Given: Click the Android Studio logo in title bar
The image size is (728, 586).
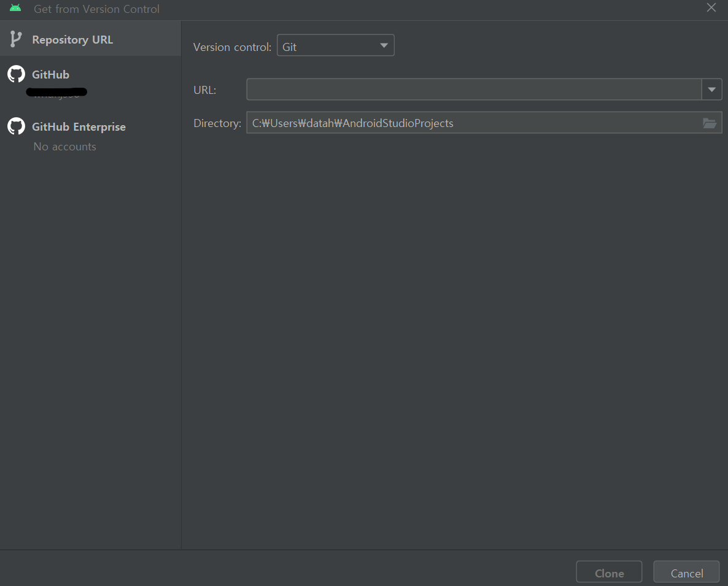Looking at the screenshot, I should pos(15,9).
